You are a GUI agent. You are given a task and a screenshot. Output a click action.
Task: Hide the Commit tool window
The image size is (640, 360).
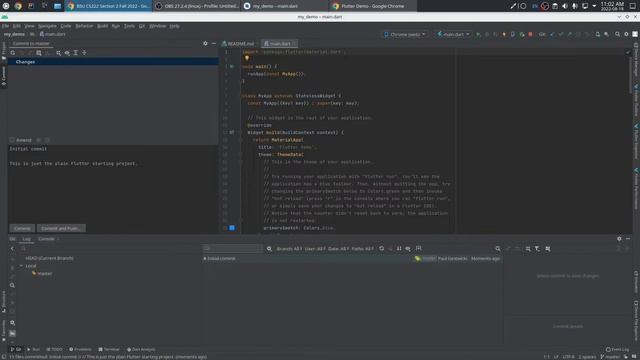(214, 43)
